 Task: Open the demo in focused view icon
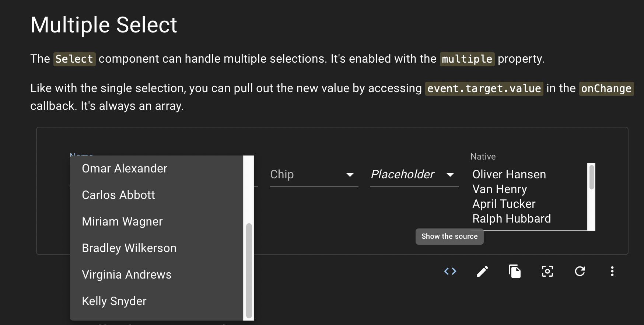[x=547, y=271]
